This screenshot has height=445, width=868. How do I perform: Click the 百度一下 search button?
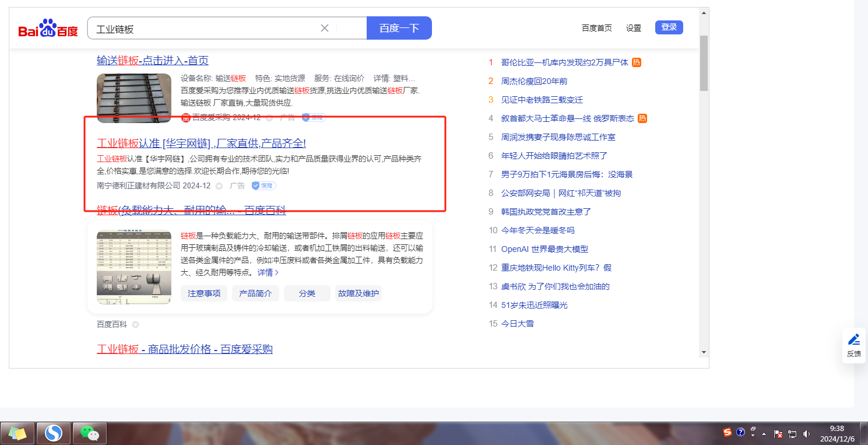[399, 28]
